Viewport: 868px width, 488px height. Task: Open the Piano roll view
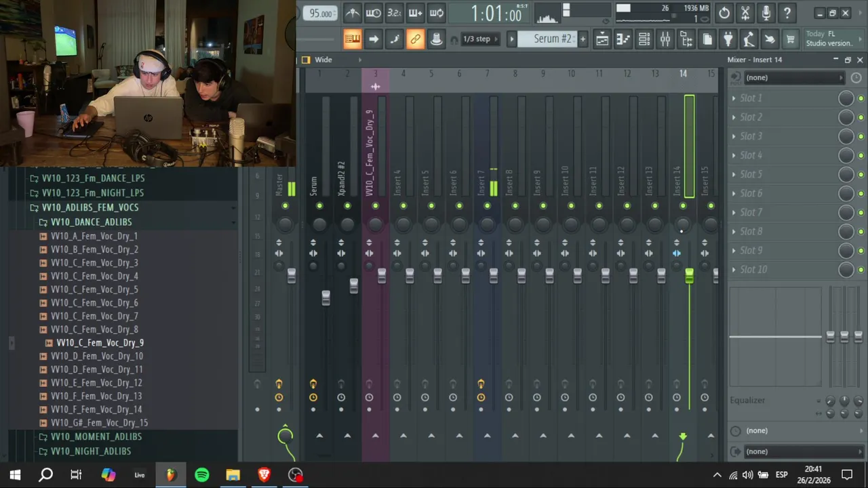pyautogui.click(x=623, y=39)
